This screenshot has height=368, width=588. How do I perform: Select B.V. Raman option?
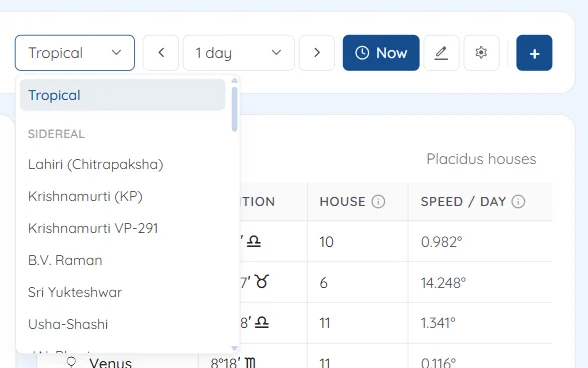[123, 260]
